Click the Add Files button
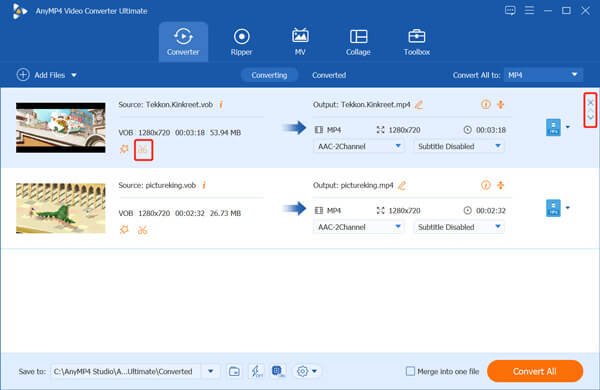 point(41,75)
